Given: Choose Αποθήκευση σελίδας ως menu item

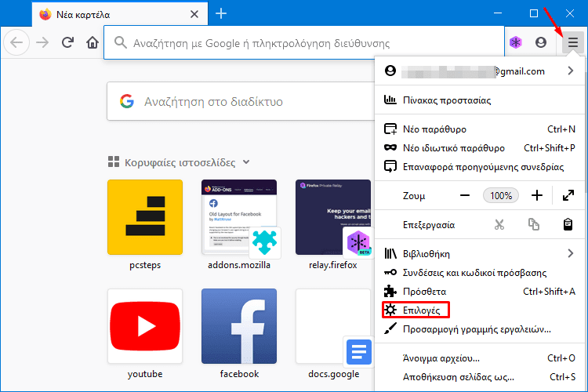Looking at the screenshot, I should pos(479,376).
